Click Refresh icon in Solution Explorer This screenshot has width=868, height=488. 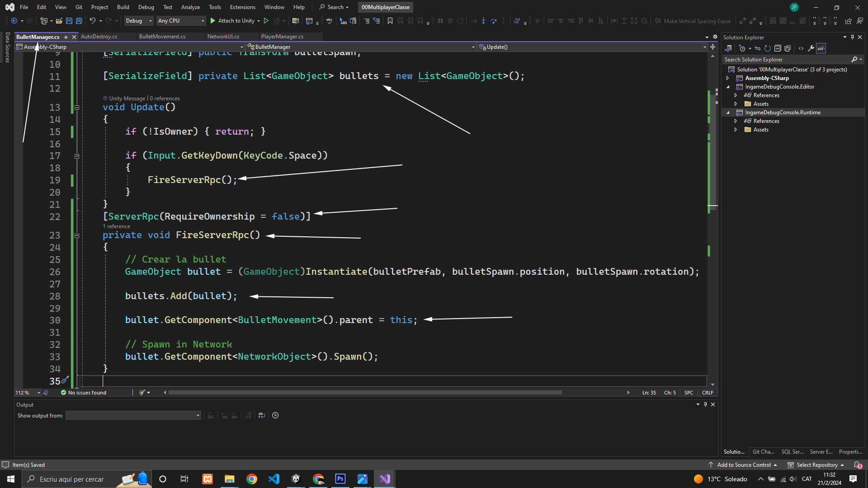point(767,48)
